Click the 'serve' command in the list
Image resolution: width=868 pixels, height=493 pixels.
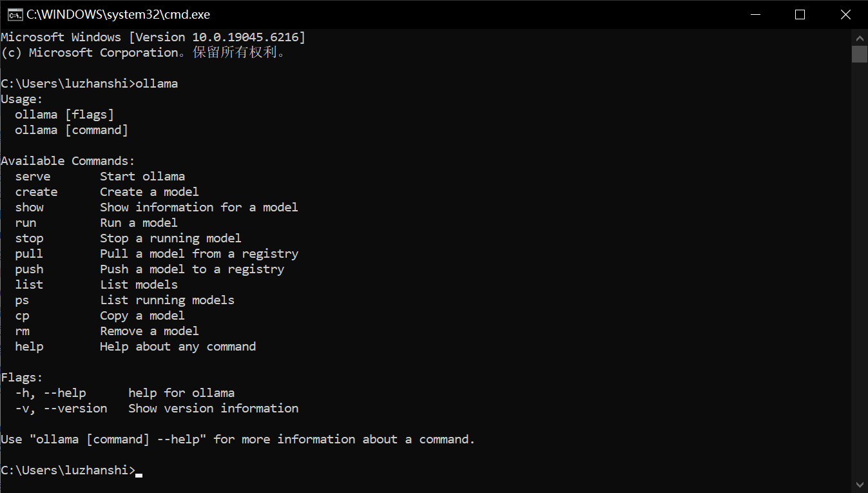[32, 177]
